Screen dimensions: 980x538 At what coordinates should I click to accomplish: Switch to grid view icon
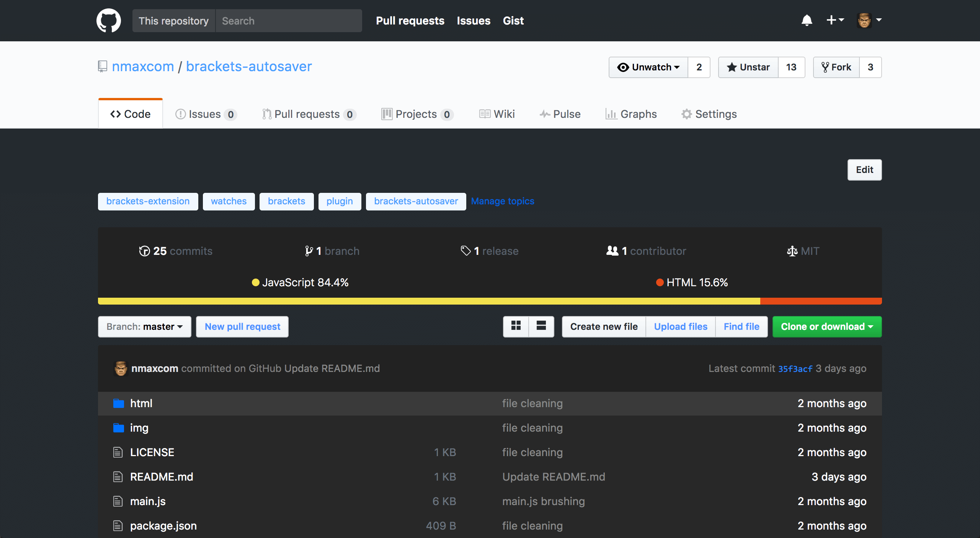click(516, 326)
